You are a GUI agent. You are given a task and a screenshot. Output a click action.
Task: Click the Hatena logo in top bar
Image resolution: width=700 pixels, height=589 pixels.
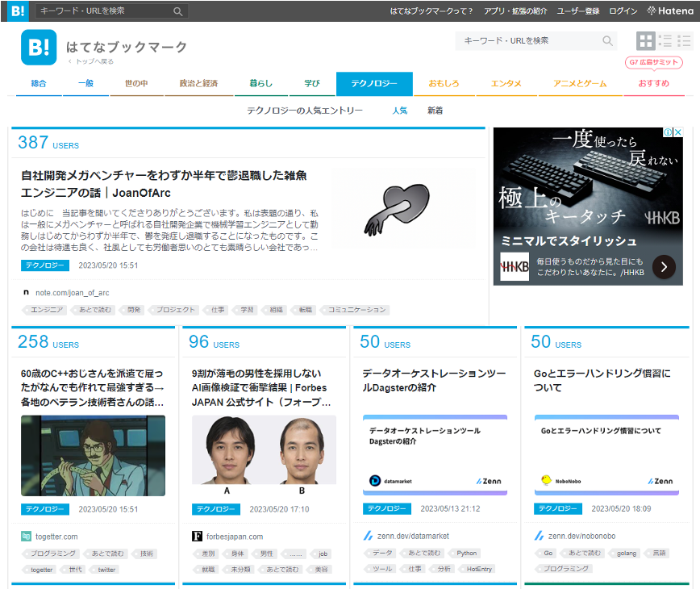670,10
